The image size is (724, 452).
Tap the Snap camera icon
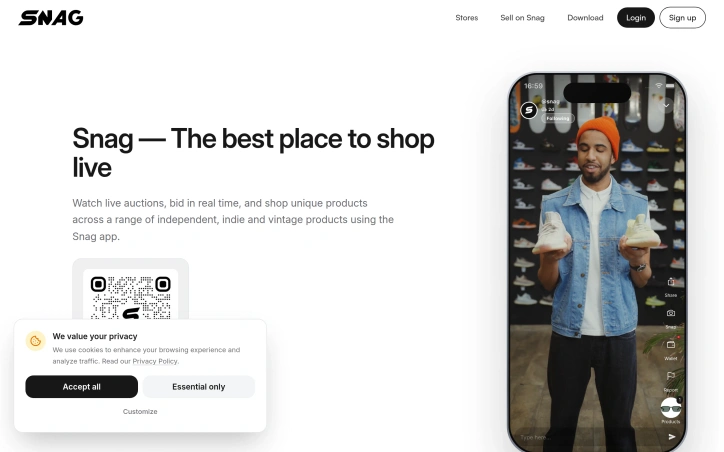[x=671, y=313]
